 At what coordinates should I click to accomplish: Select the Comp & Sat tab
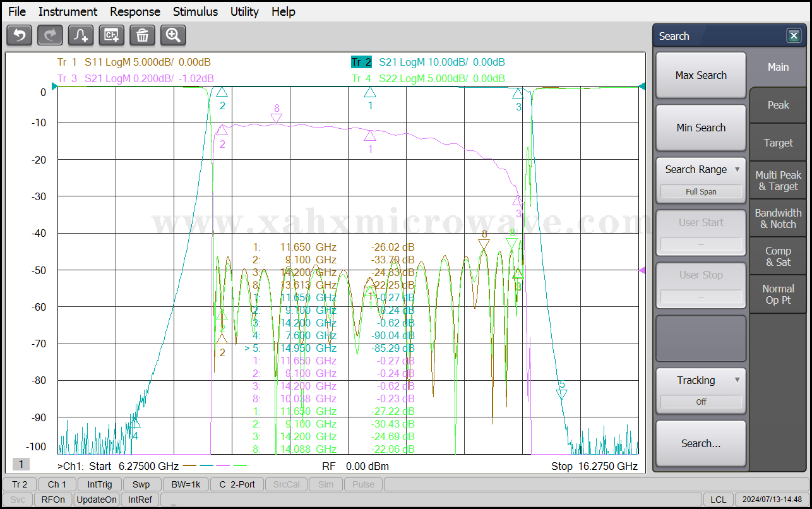point(778,256)
